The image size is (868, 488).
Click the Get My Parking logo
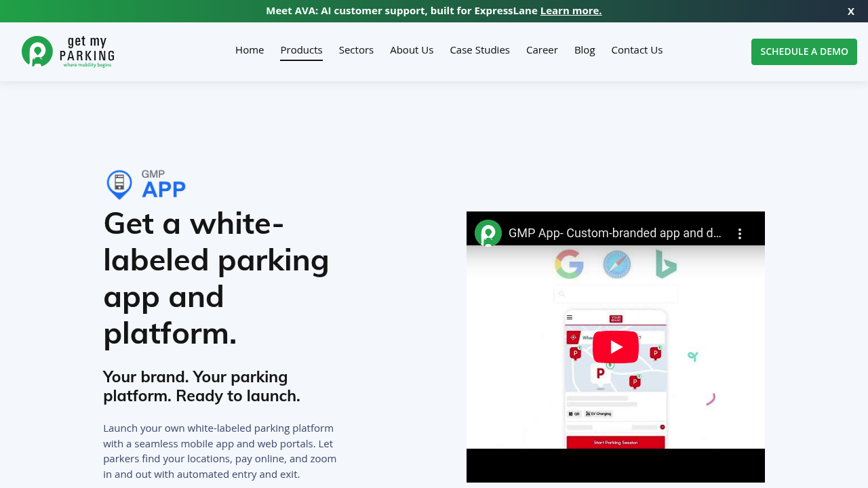point(68,52)
